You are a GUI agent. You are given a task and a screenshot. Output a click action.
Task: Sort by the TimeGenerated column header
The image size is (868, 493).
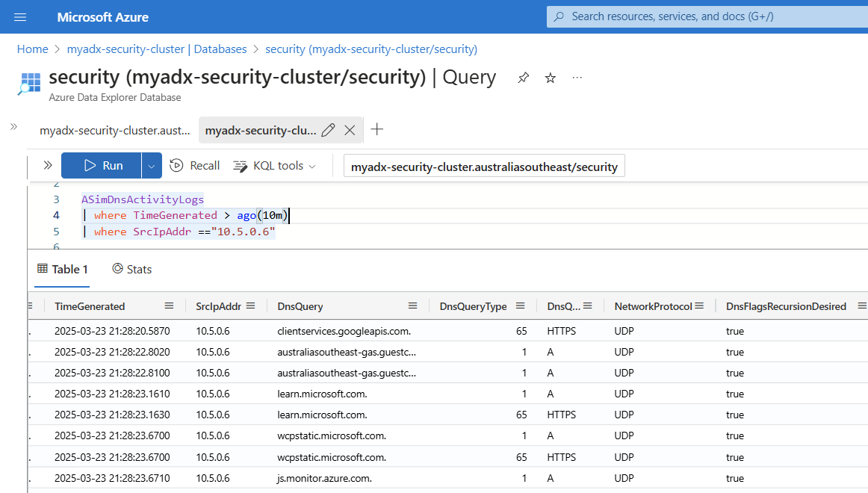(x=90, y=306)
